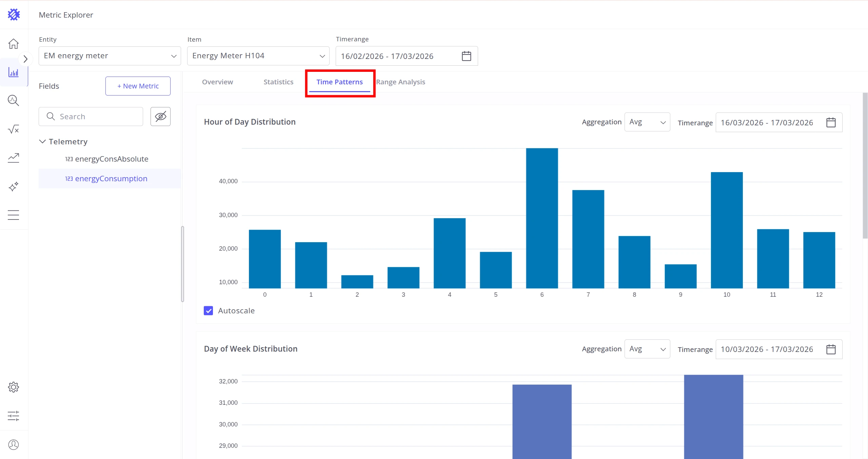
Task: Open the sliders configuration icon
Action: point(14,416)
